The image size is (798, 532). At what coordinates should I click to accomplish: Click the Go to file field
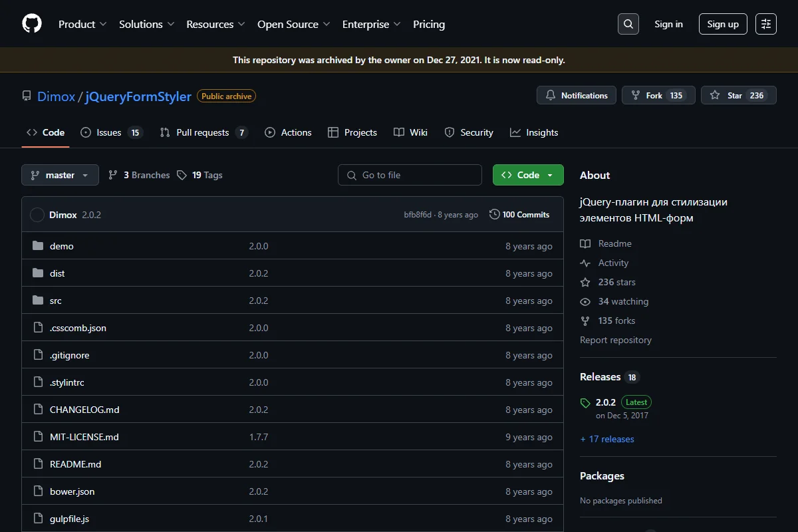point(410,175)
